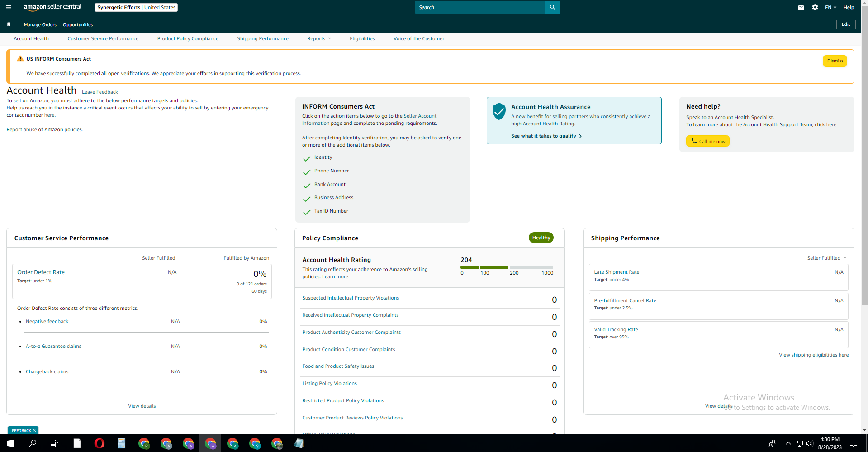The image size is (868, 452).
Task: Click View details in Customer Service Performance
Action: point(142,406)
